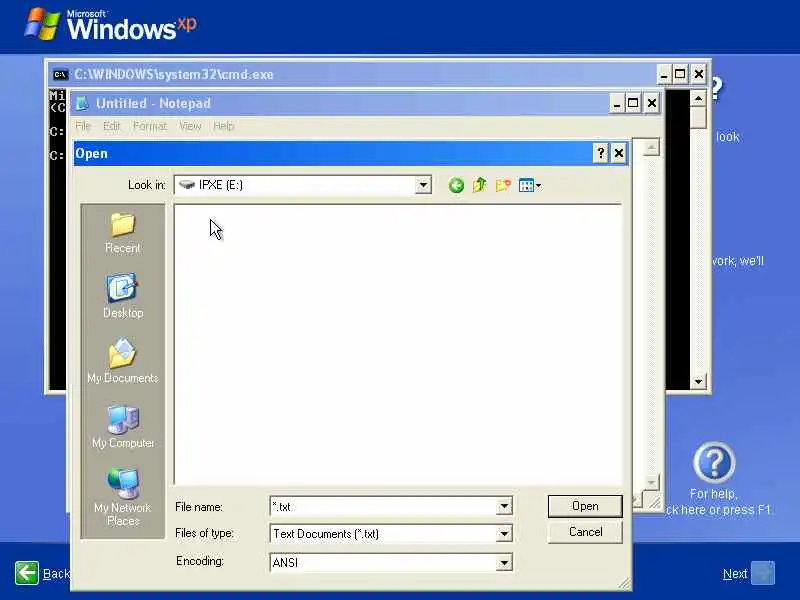
Task: Close the Notepad window
Action: [652, 104]
